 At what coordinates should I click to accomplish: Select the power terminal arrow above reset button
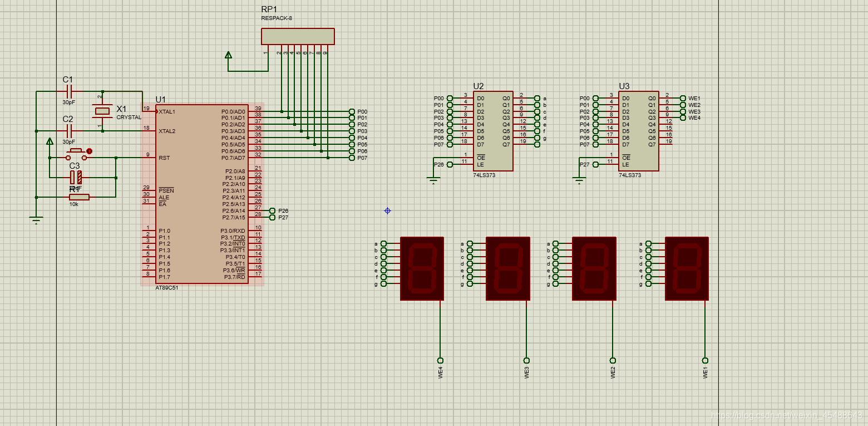coord(50,141)
